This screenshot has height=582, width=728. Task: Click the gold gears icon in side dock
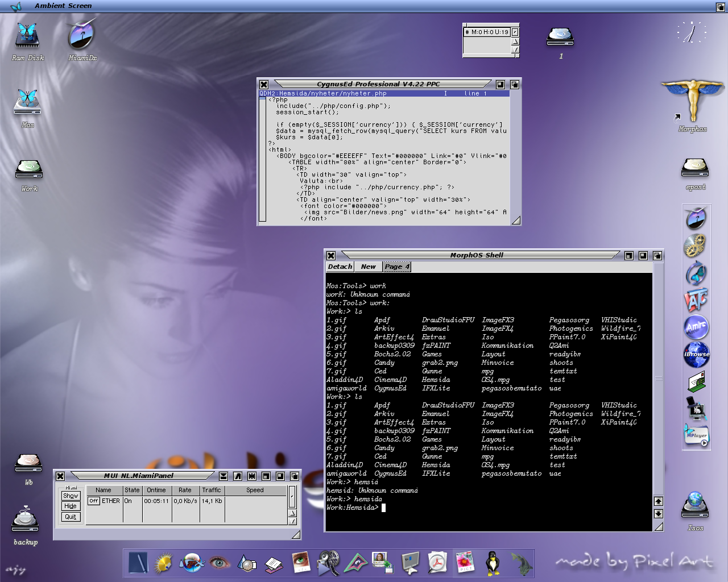pyautogui.click(x=695, y=246)
